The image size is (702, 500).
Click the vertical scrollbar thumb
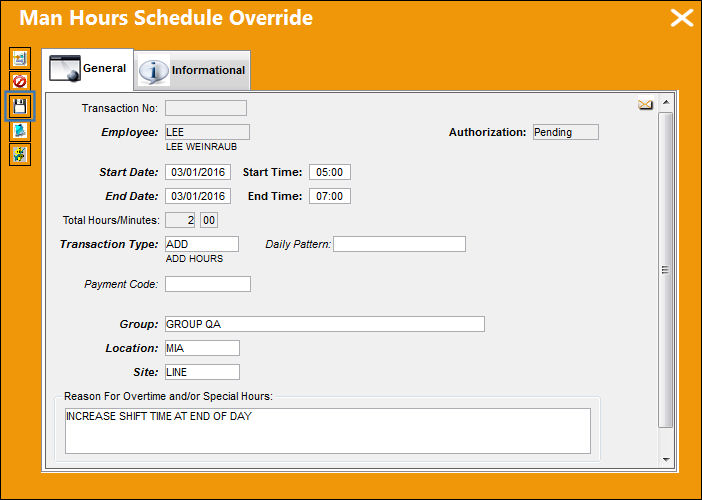666,270
